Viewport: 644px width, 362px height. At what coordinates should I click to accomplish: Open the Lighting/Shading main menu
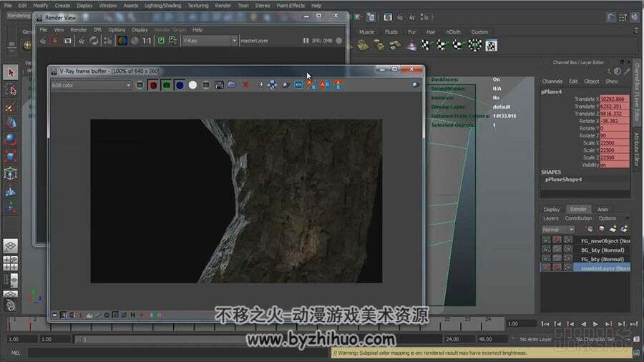pos(162,6)
